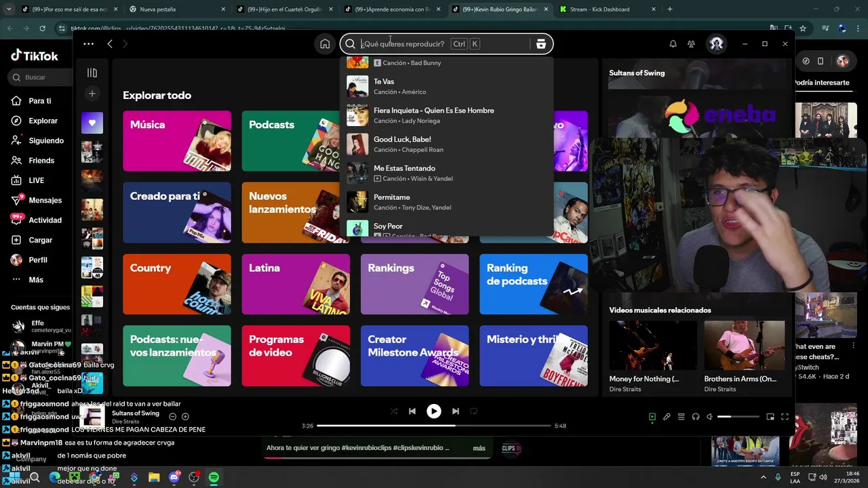Reload the TikTok page in the browser
The image size is (868, 488).
(42, 28)
